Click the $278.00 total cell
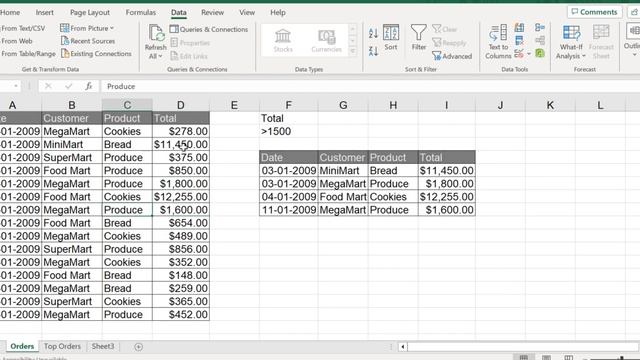 (x=181, y=131)
